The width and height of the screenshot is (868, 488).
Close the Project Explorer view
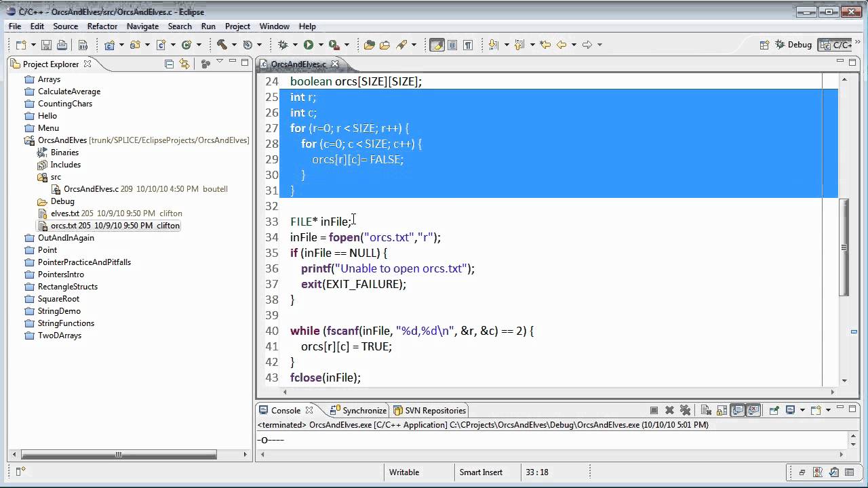(x=87, y=64)
